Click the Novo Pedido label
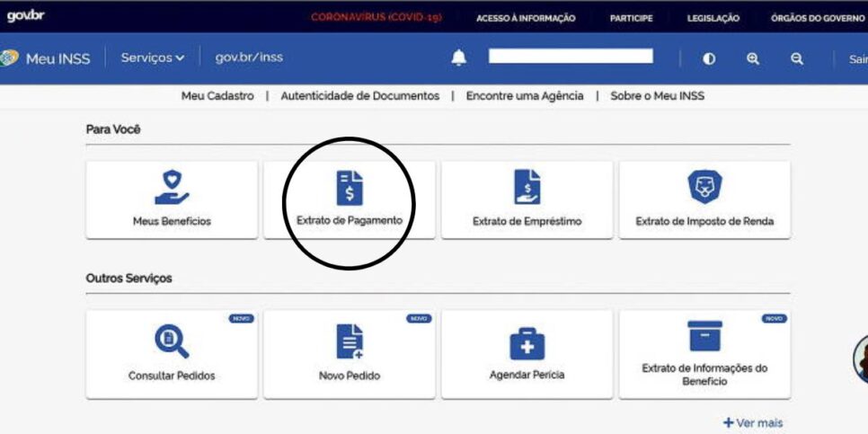This screenshot has height=434, width=868. [350, 376]
